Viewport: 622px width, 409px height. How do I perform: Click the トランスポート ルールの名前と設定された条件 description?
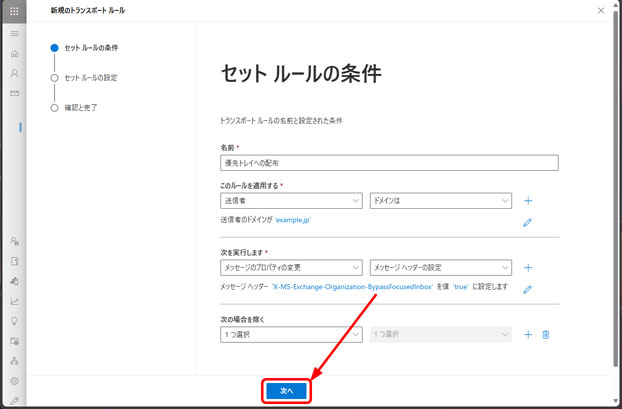[281, 121]
